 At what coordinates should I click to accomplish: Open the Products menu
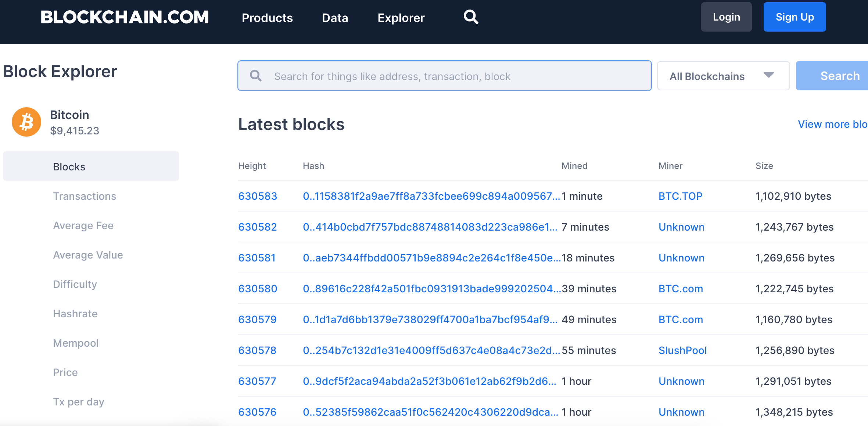tap(267, 18)
